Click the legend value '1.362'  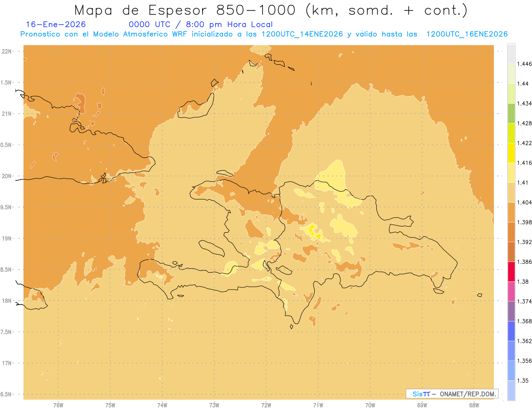[525, 341]
